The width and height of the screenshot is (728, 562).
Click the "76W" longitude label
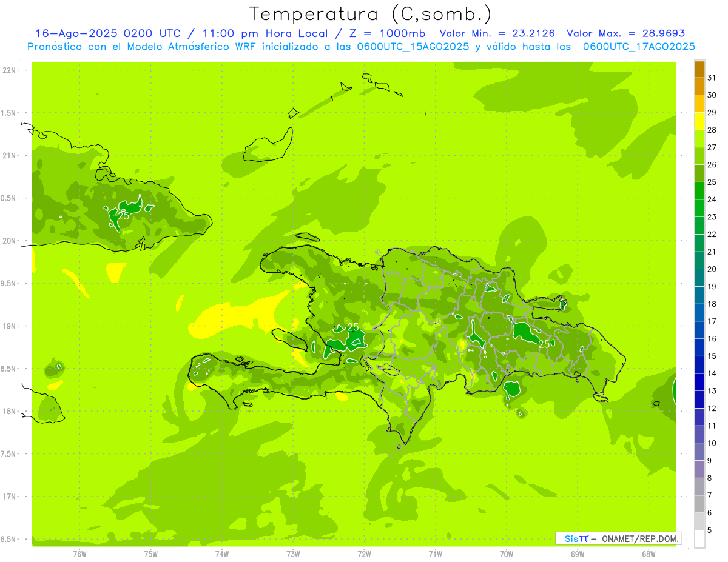point(79,554)
